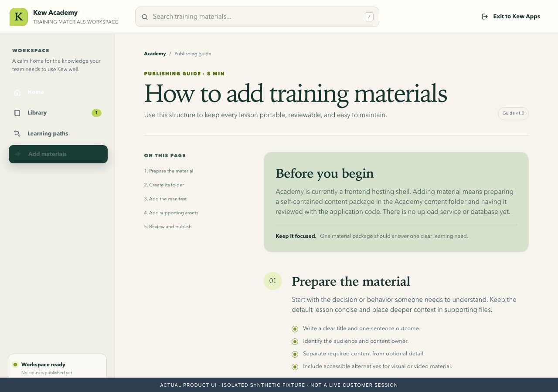Click the 'WORKSPACE' sidebar heading

tap(31, 51)
